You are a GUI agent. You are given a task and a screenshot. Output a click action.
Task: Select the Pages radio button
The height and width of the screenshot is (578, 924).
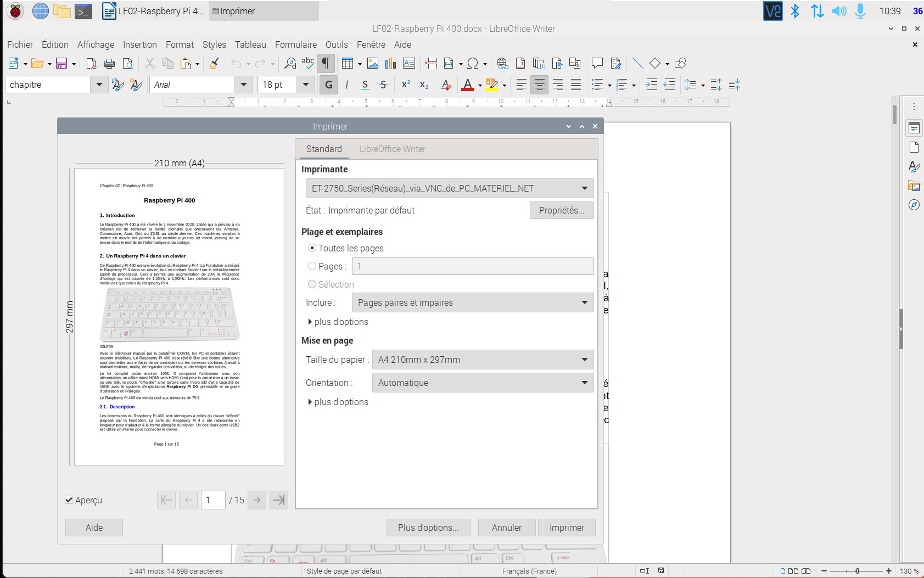pyautogui.click(x=312, y=266)
